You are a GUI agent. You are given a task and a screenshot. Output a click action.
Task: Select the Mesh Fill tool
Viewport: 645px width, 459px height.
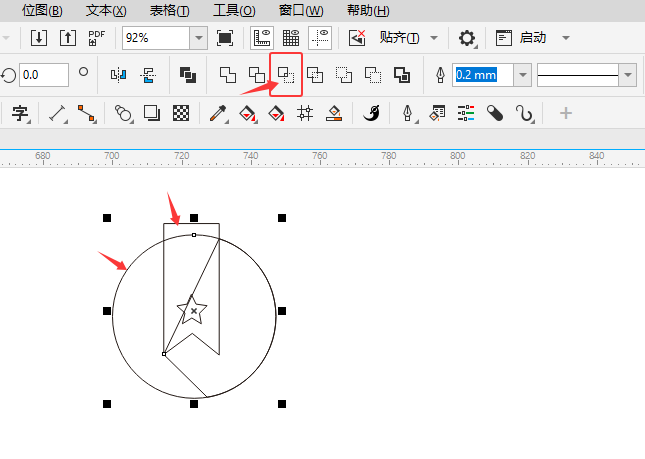point(305,113)
